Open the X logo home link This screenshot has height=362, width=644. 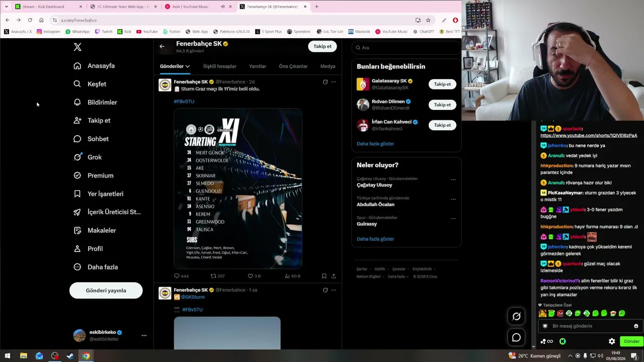77,47
